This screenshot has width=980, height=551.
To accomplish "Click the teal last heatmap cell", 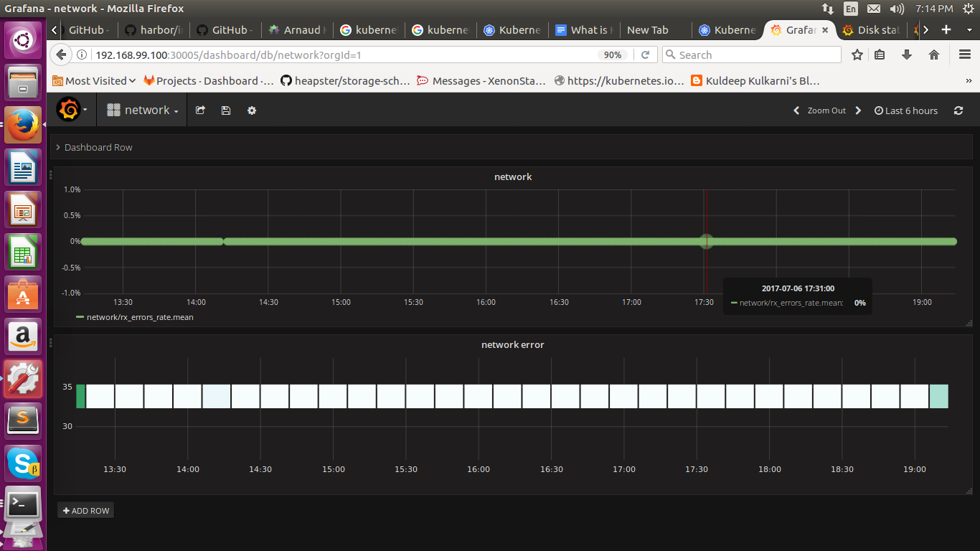I will click(938, 396).
